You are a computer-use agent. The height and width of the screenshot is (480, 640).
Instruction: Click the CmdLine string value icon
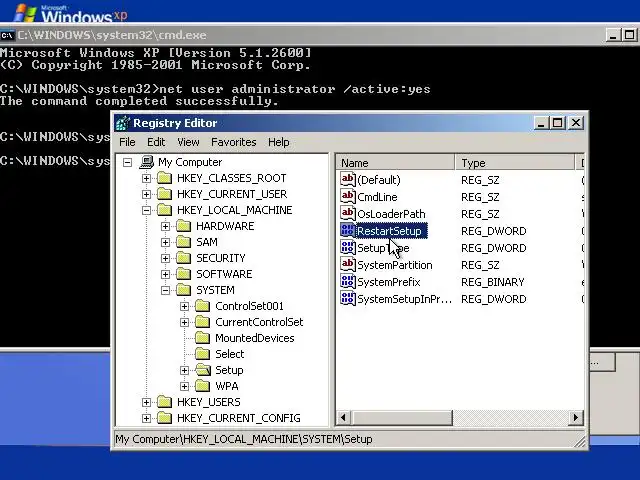(x=348, y=196)
